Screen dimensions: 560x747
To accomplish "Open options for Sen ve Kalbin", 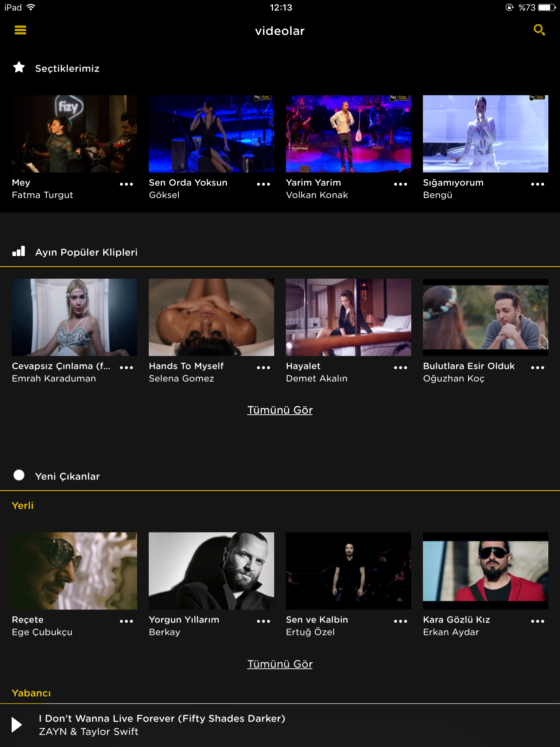I will point(401,621).
